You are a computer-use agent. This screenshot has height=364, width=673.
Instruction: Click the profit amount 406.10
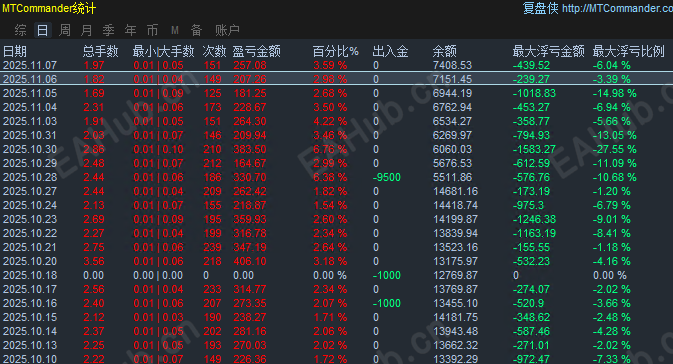point(250,261)
